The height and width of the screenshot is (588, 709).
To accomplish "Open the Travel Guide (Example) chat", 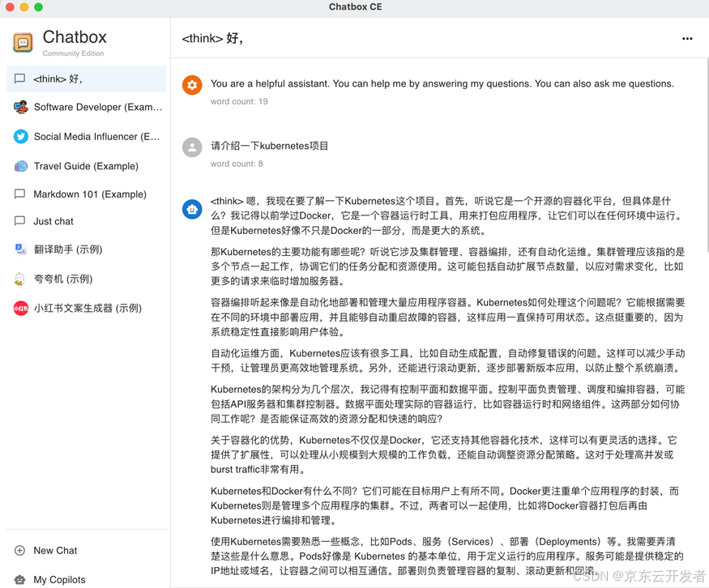I will tap(87, 166).
